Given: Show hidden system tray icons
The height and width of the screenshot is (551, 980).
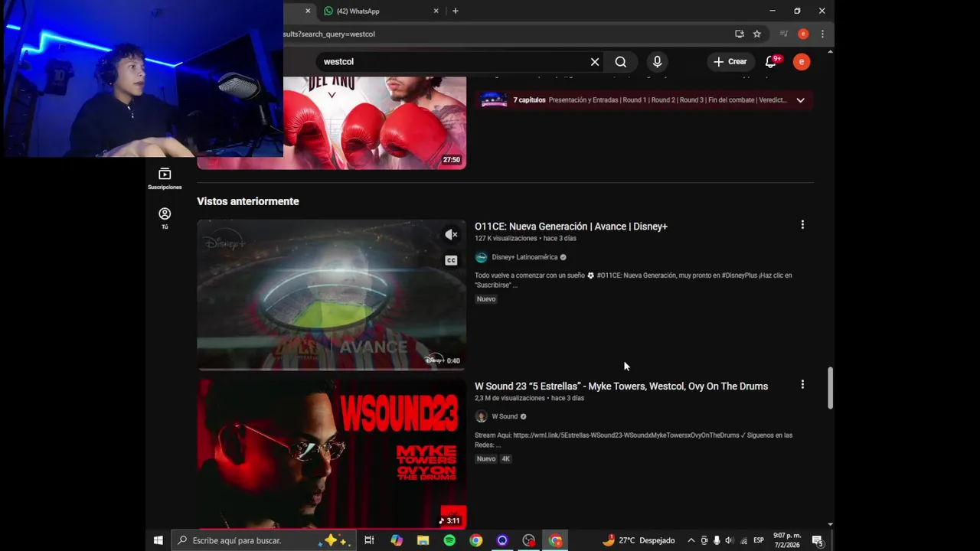Looking at the screenshot, I should coord(691,540).
